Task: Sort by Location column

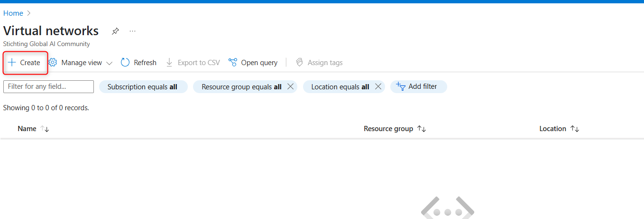Action: tap(575, 129)
